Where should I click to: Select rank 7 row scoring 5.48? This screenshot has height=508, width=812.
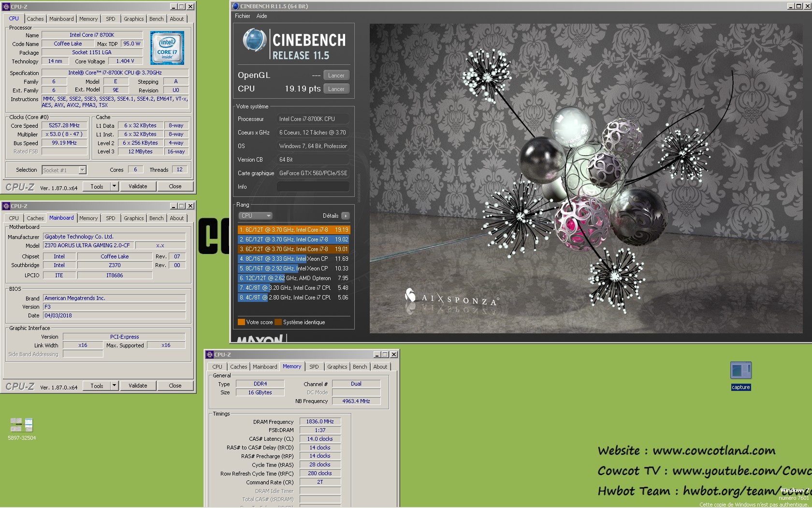click(x=294, y=288)
